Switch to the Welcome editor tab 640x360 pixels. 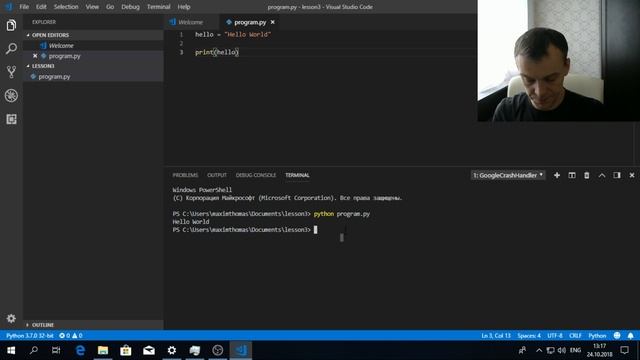(191, 22)
